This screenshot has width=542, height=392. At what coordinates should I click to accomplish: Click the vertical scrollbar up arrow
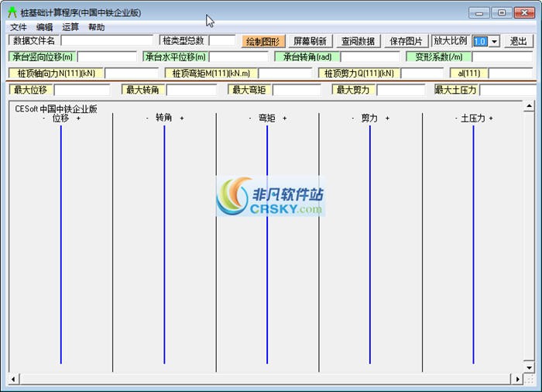[x=529, y=106]
